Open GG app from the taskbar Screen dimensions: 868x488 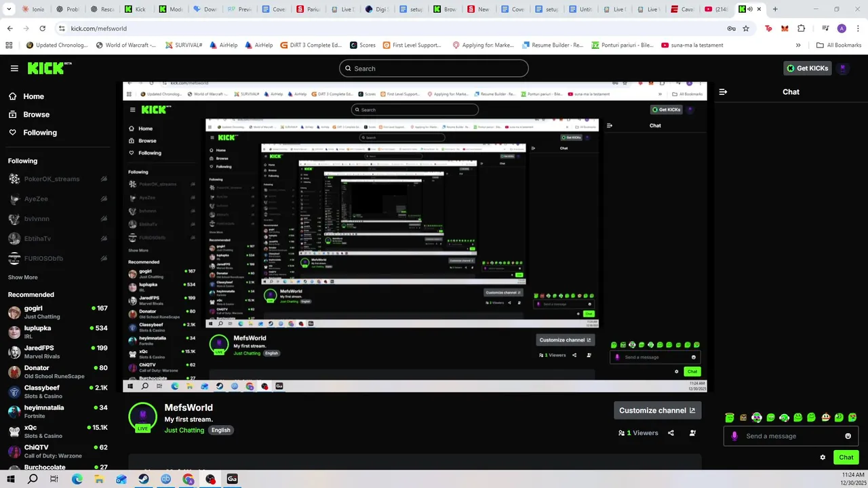[x=232, y=479]
